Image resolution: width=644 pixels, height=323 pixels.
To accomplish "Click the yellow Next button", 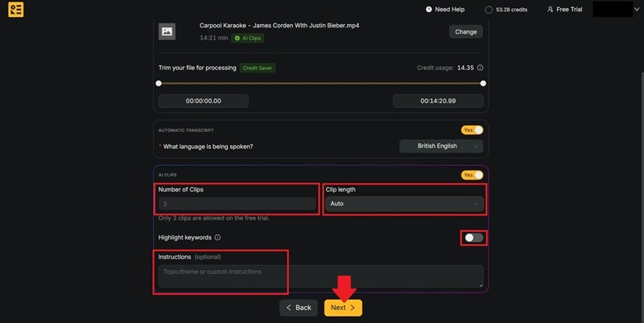I will click(x=343, y=308).
